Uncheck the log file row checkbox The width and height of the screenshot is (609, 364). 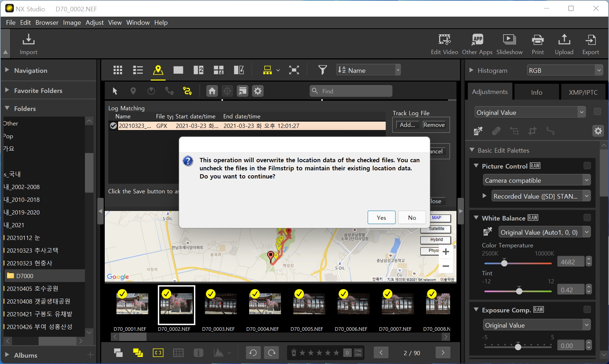point(113,126)
